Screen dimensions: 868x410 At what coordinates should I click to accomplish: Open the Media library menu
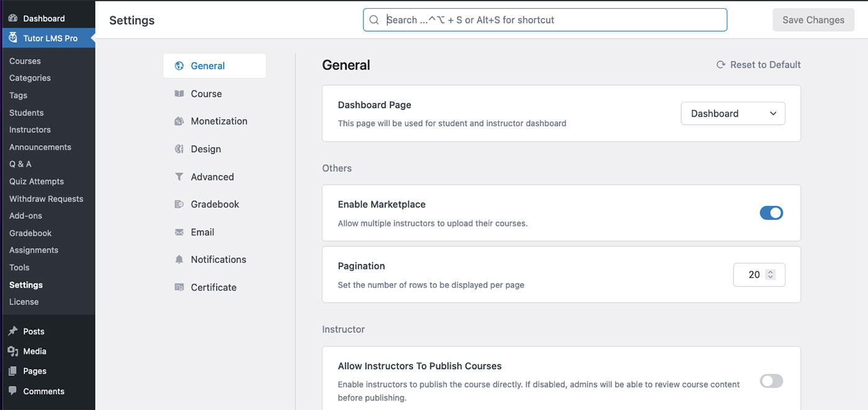click(x=35, y=351)
